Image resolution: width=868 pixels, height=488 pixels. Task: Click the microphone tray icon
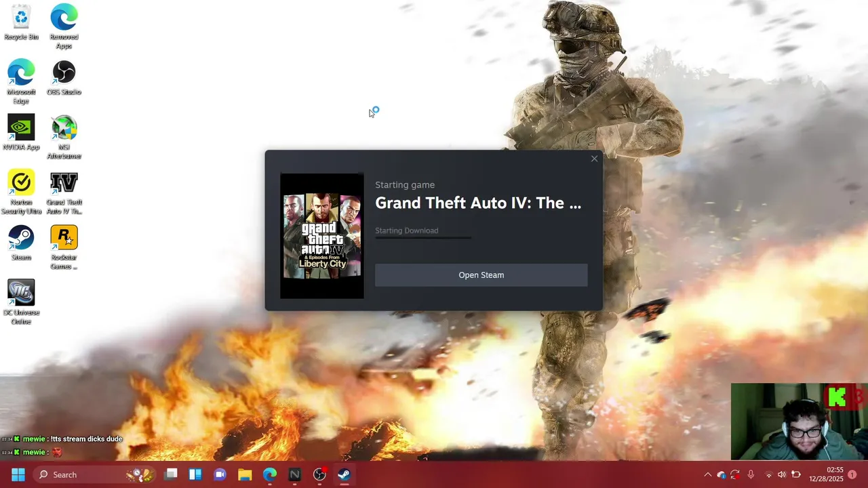tap(751, 474)
